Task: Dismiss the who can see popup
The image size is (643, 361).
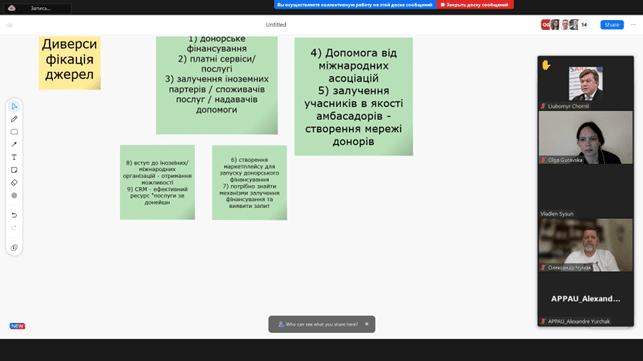Action: tap(367, 324)
